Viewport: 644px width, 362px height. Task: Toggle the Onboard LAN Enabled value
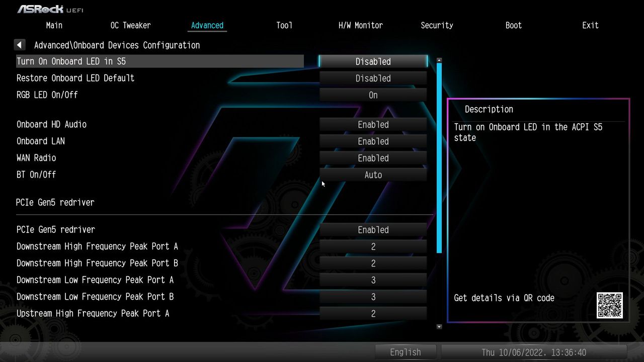(x=373, y=141)
